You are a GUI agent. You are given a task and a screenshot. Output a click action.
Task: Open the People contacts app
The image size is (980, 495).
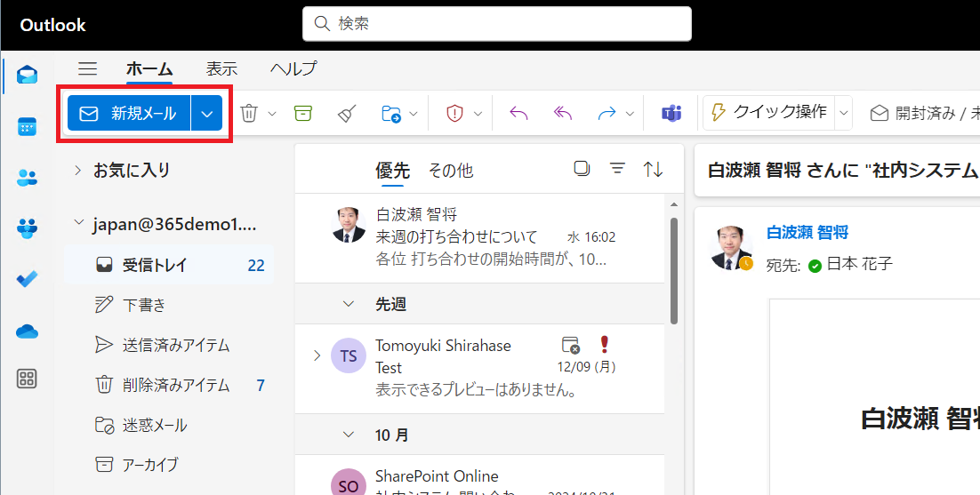coord(27,178)
